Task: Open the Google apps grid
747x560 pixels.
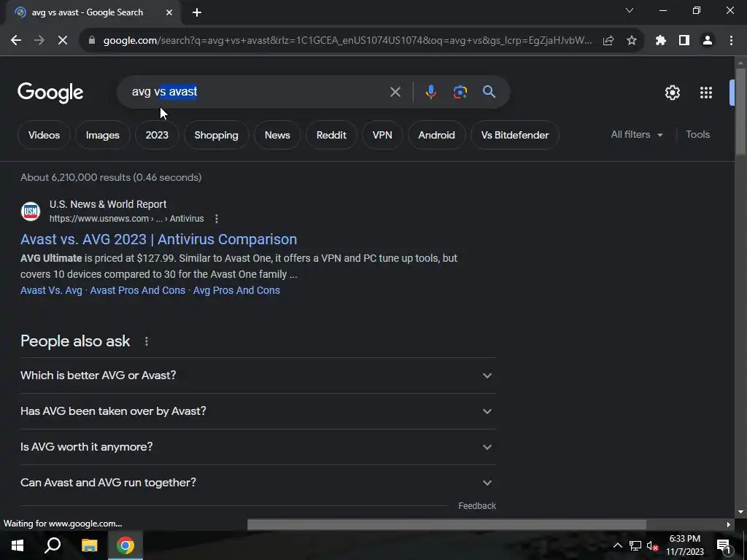Action: click(706, 93)
